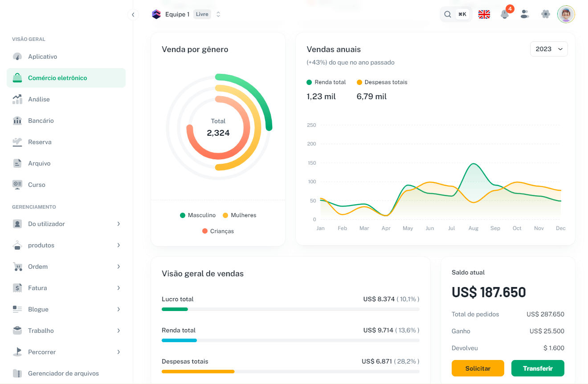The width and height of the screenshot is (588, 384).
Task: Toggle Renda total series in annual chart
Action: [326, 82]
